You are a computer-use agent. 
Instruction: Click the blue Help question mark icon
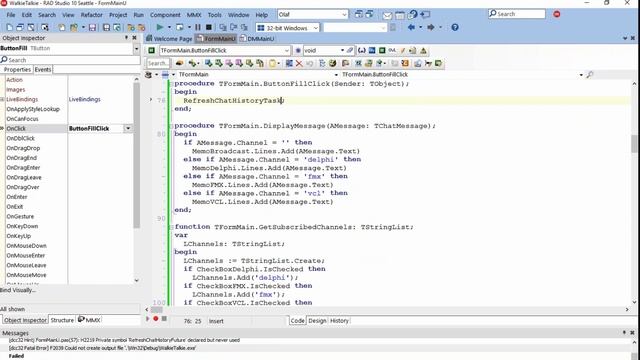pos(455,27)
